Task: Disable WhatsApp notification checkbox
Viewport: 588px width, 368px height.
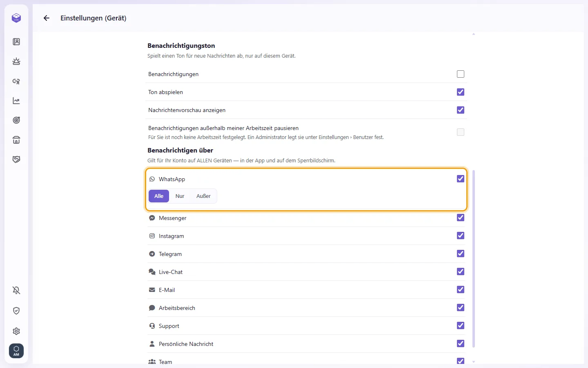Action: (461, 179)
